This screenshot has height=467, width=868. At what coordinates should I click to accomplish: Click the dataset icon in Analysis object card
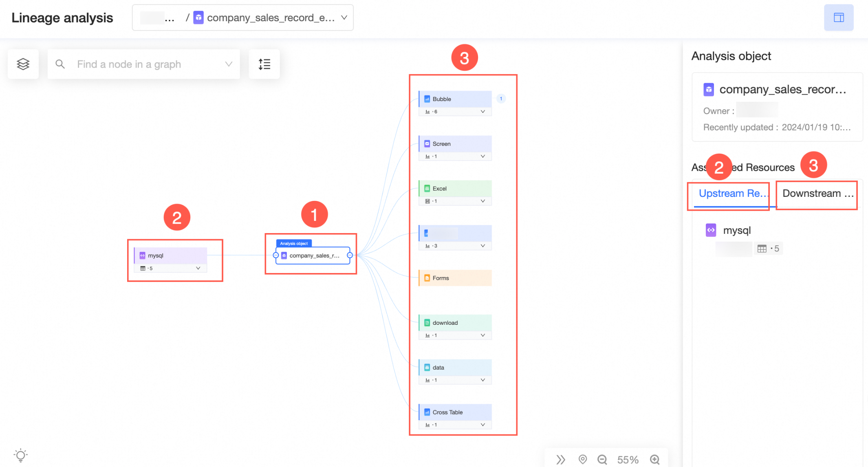click(x=709, y=89)
